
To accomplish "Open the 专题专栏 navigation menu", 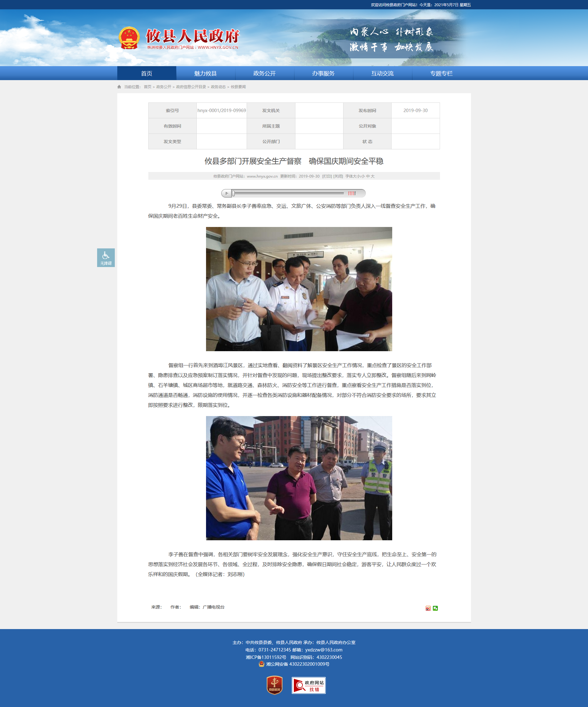I will 441,73.
